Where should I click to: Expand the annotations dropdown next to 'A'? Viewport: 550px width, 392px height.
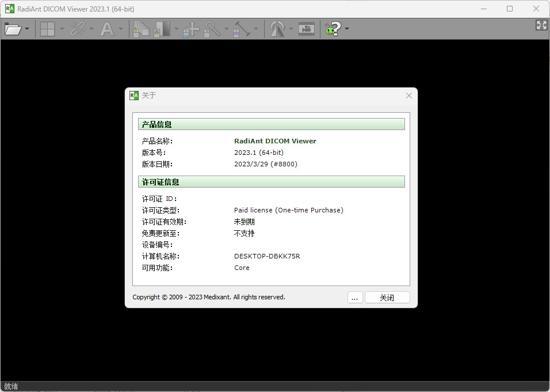[x=121, y=29]
